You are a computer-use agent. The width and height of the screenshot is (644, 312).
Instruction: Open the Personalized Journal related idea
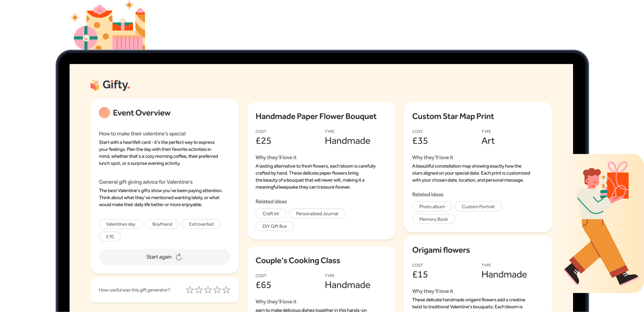point(317,214)
